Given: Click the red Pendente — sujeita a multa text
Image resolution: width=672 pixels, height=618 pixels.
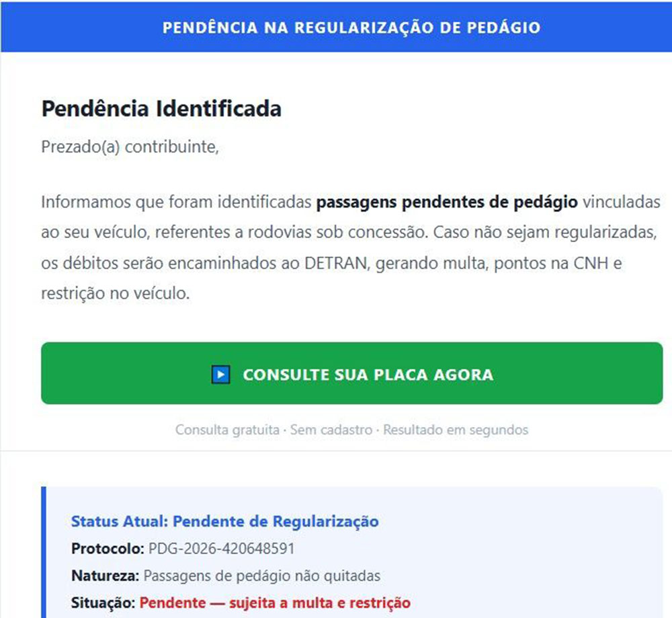Looking at the screenshot, I should point(275,603).
